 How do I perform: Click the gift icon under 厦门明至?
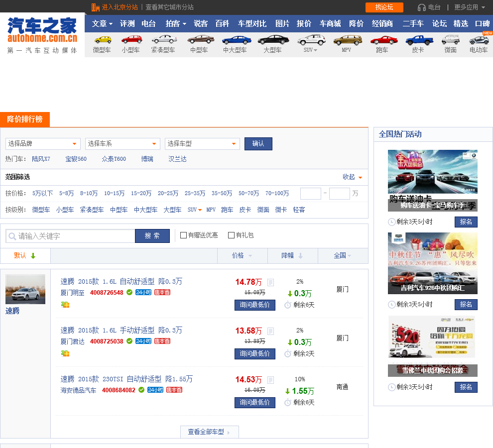65,304
